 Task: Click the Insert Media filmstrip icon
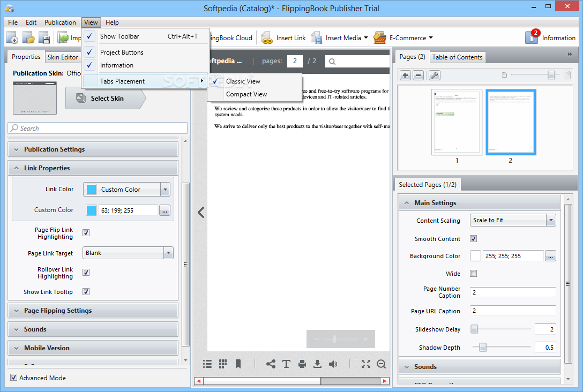tap(316, 37)
